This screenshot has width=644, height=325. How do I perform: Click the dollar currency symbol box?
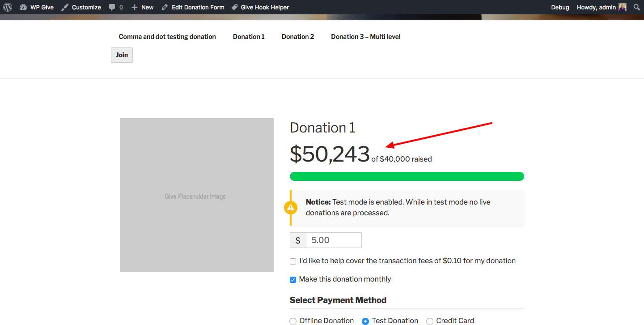pyautogui.click(x=298, y=240)
